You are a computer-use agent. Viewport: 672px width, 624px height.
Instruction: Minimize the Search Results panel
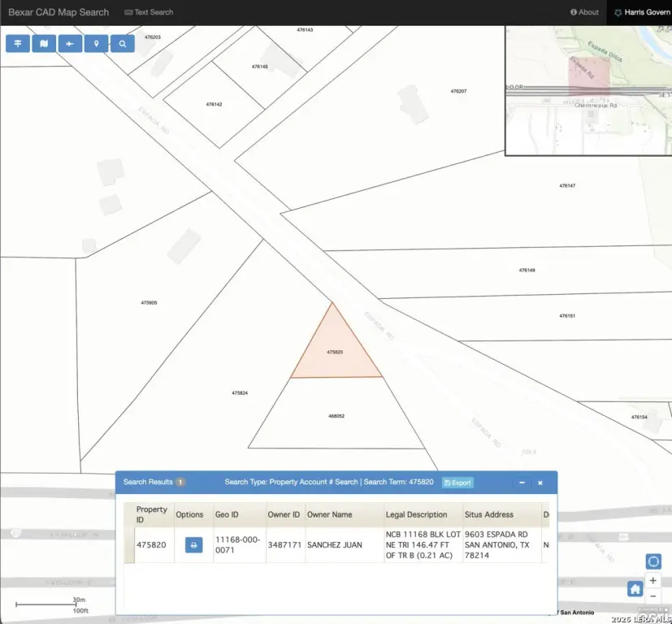coord(522,483)
